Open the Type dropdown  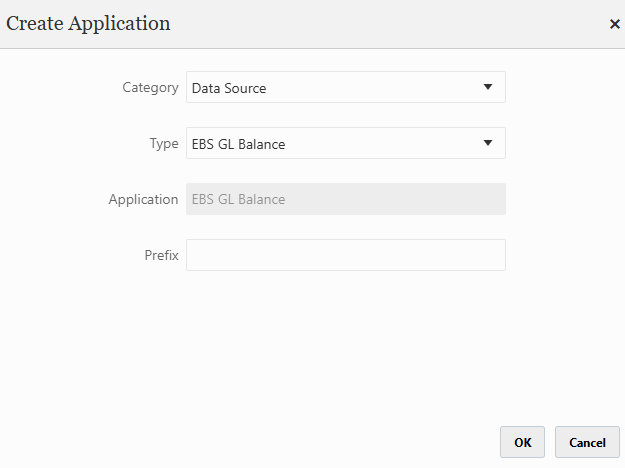(346, 143)
